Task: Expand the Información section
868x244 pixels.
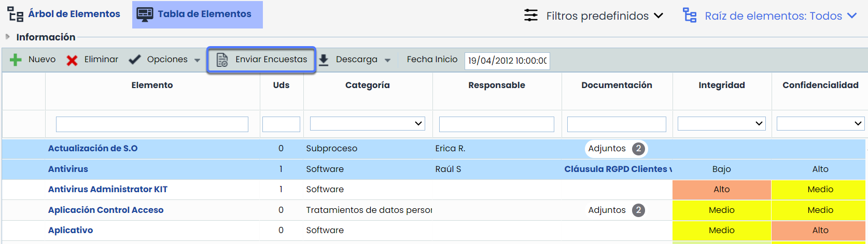Action: click(8, 37)
